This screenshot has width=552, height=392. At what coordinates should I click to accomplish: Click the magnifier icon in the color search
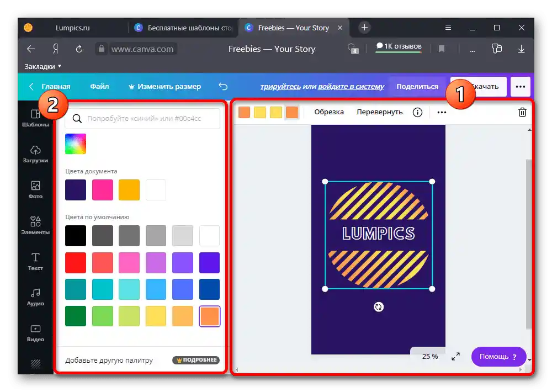pos(77,118)
